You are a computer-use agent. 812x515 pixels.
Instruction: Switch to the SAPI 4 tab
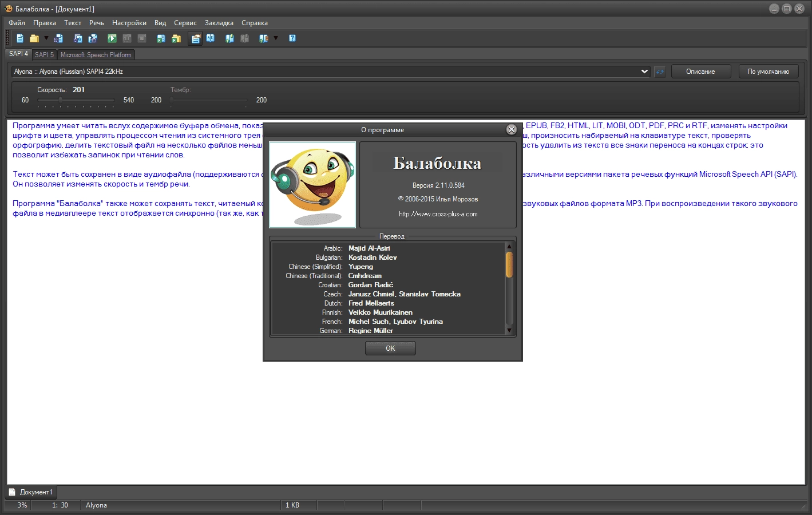[18, 54]
